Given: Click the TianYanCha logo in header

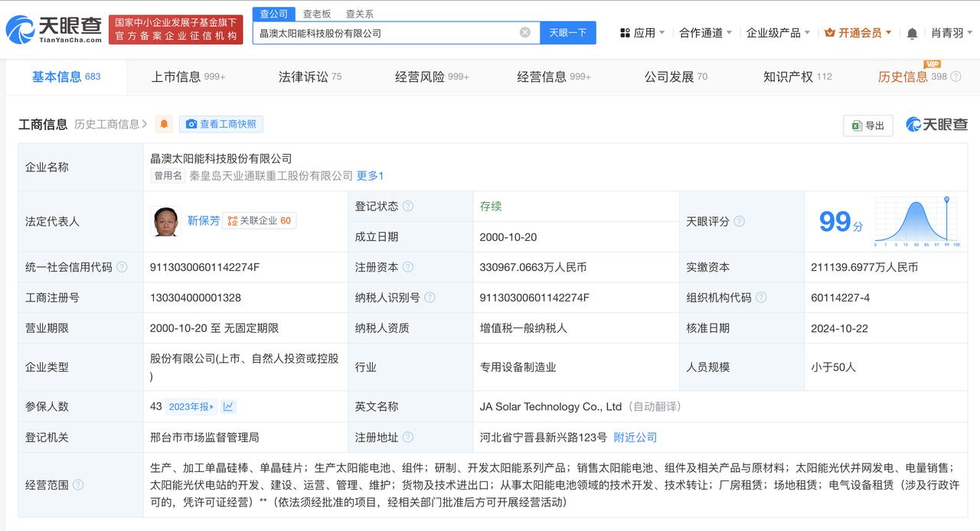Looking at the screenshot, I should tap(54, 30).
